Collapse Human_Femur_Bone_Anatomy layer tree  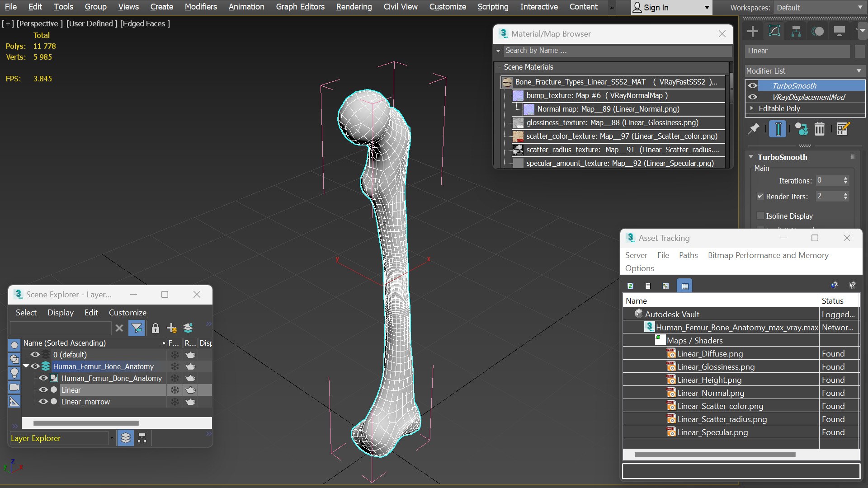point(26,366)
